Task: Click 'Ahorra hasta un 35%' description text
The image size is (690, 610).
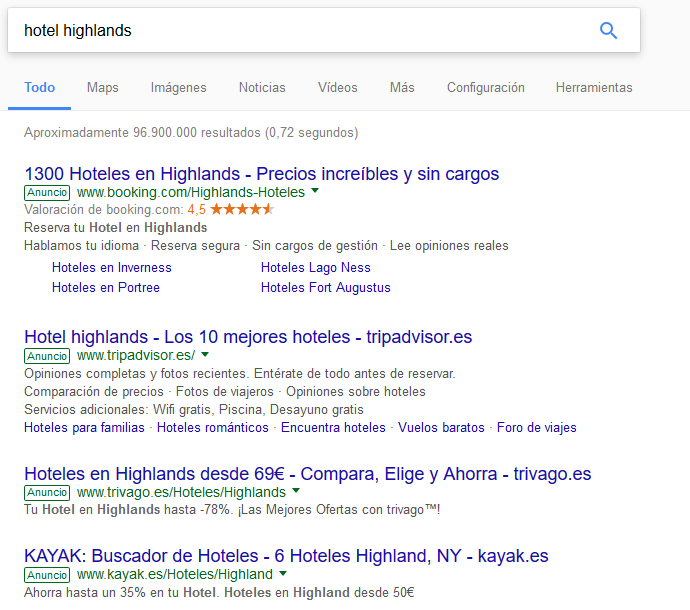Action: click(219, 592)
